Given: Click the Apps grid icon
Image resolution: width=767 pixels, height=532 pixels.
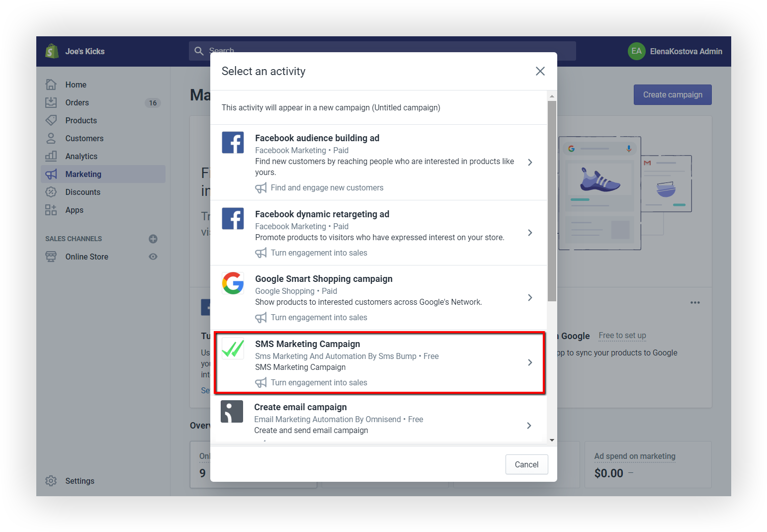Looking at the screenshot, I should pyautogui.click(x=51, y=210).
